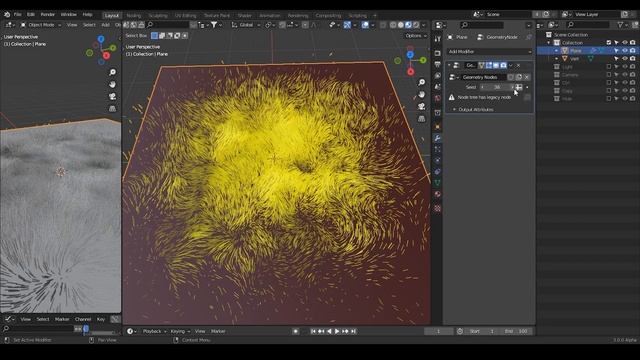Open the World properties tab
Viewport: 640px width, 360px height.
(438, 98)
